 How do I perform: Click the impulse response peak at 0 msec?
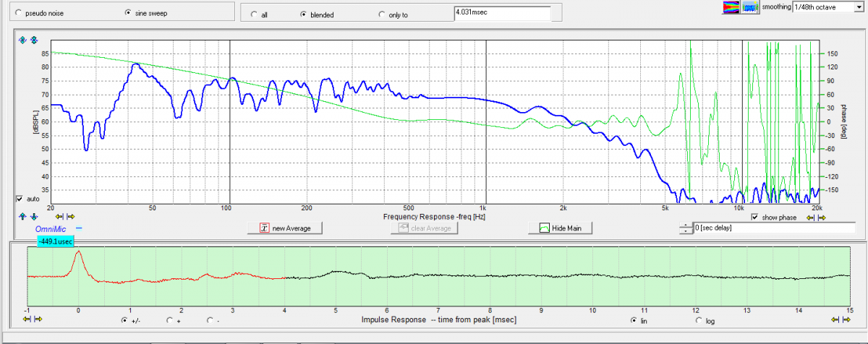(78, 251)
